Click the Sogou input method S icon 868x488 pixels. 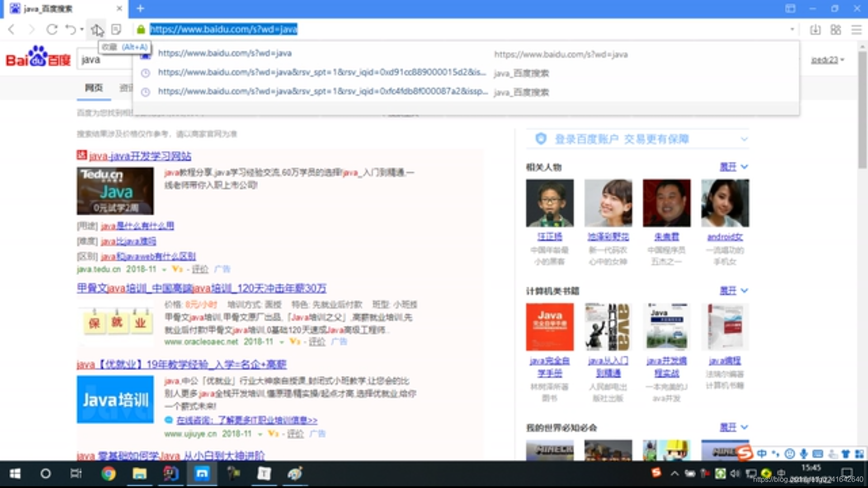click(745, 453)
